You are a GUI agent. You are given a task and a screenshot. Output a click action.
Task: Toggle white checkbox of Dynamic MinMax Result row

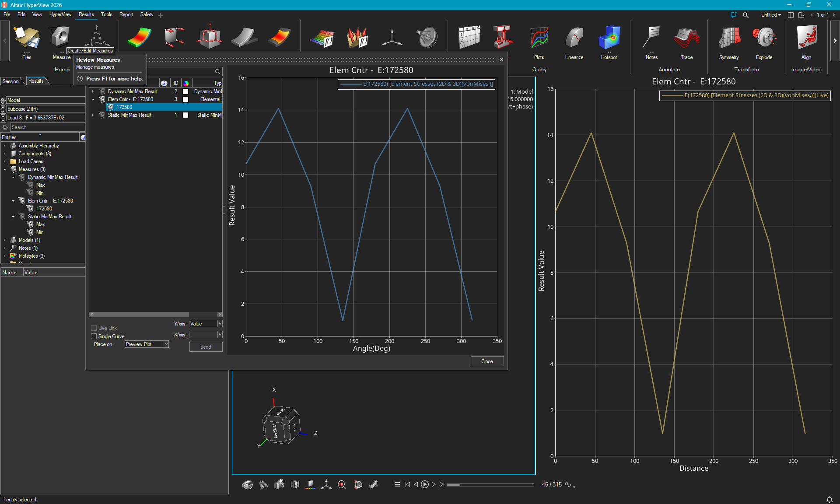coord(185,91)
